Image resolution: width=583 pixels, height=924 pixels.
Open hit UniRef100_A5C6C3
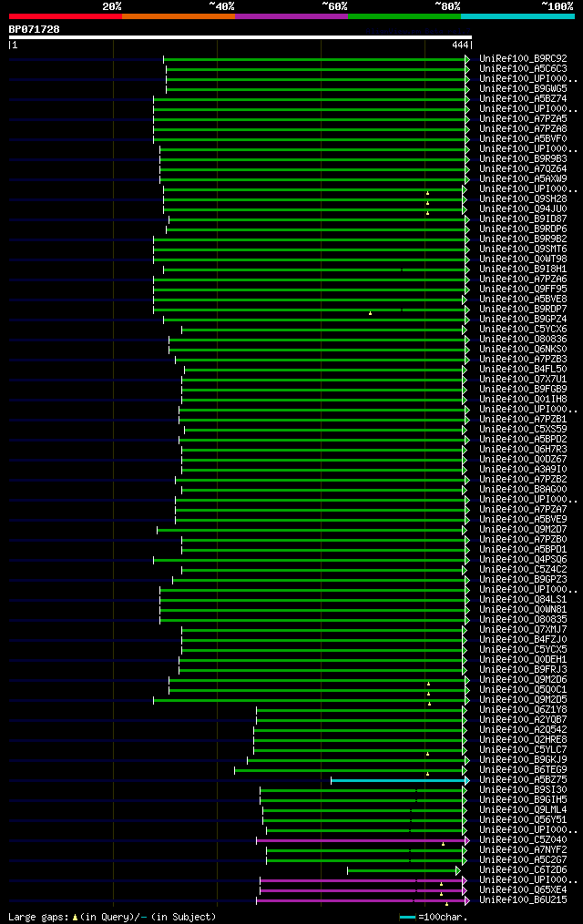click(x=523, y=69)
